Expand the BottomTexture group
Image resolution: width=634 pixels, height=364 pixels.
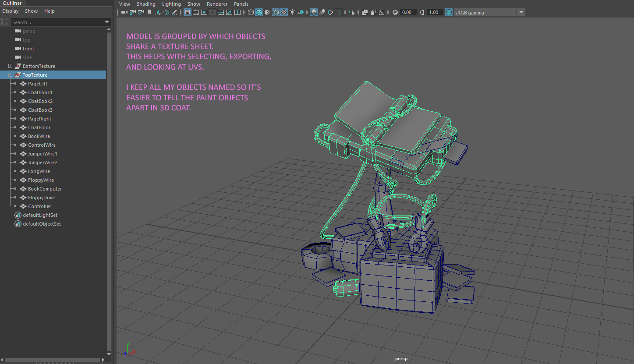pos(11,66)
